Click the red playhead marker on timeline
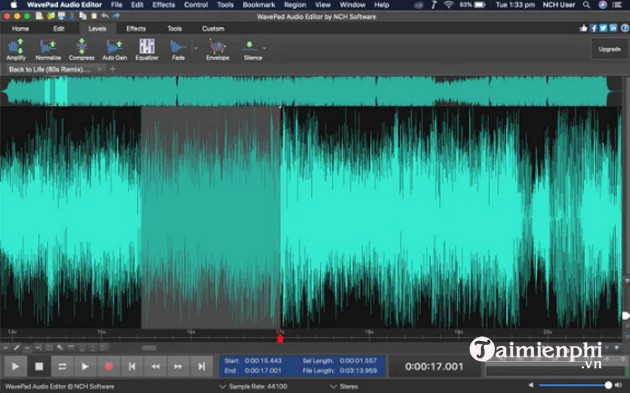 coord(280,339)
